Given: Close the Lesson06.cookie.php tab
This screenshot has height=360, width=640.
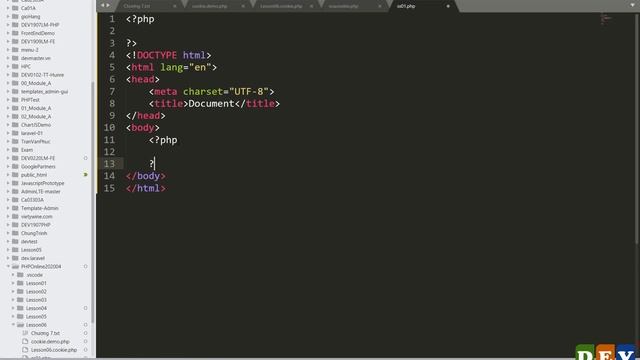Looking at the screenshot, I should [311, 6].
